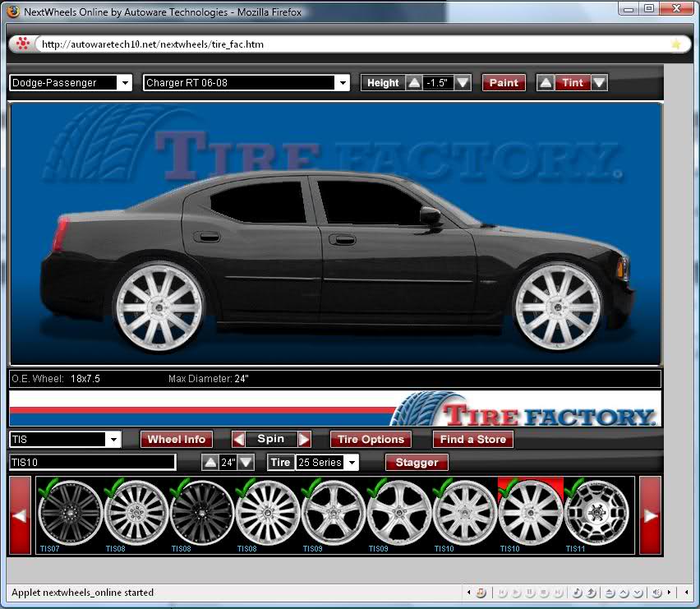Decrease wheel diameter from 24 inches
Viewport: 700px width, 609px height.
[x=246, y=462]
